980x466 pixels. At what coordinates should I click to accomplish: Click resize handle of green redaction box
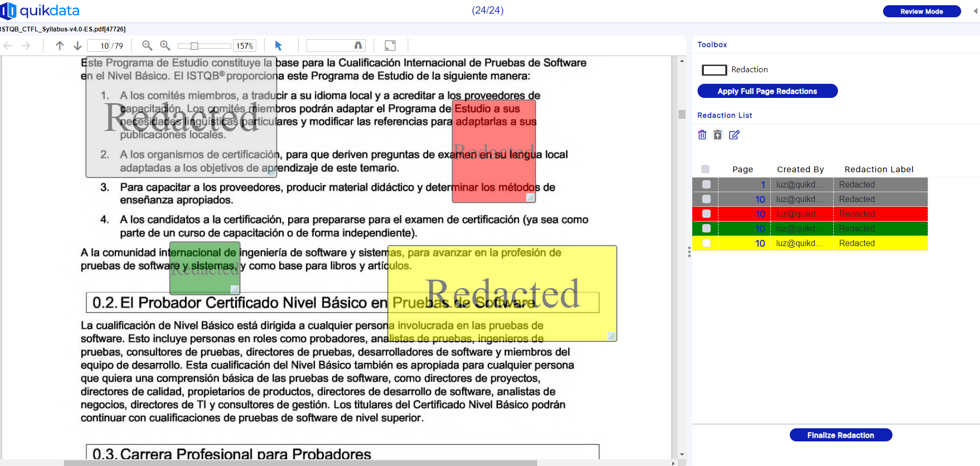[235, 289]
